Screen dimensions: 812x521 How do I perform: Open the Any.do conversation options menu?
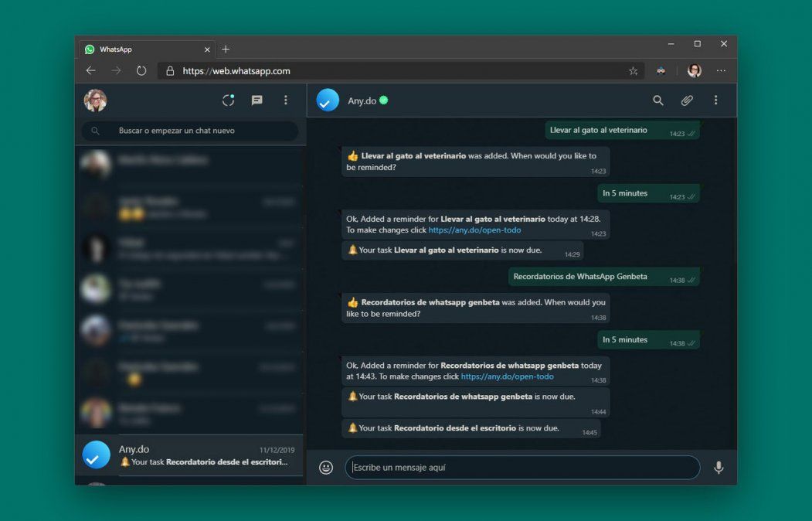tap(715, 100)
